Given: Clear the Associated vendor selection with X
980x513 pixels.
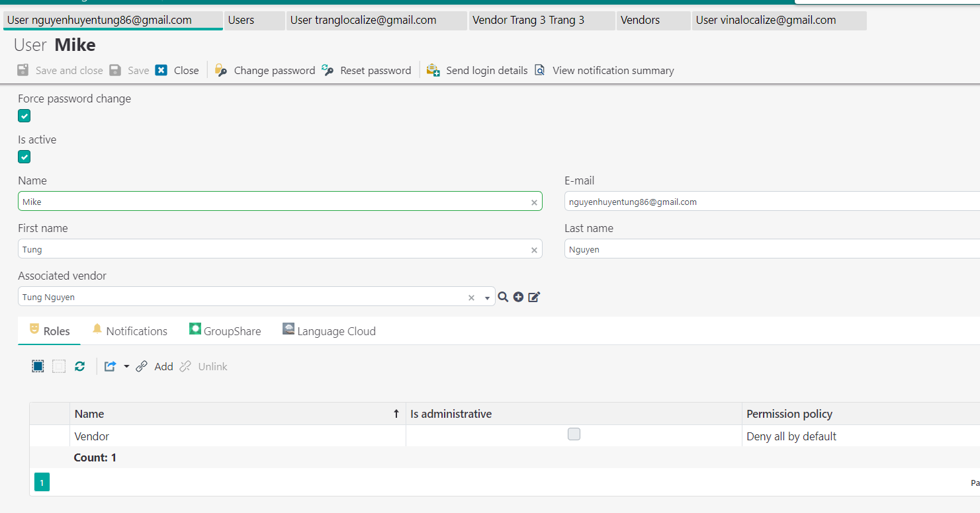Looking at the screenshot, I should click(471, 297).
